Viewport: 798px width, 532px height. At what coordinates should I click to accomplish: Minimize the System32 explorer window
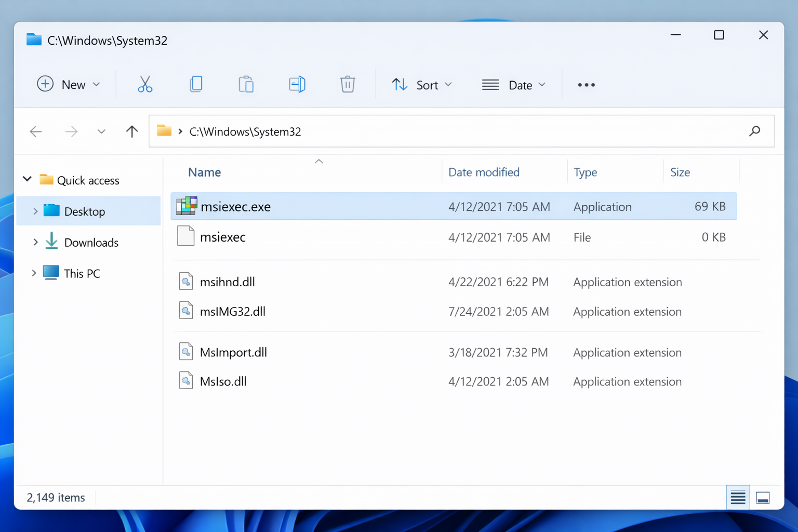675,35
